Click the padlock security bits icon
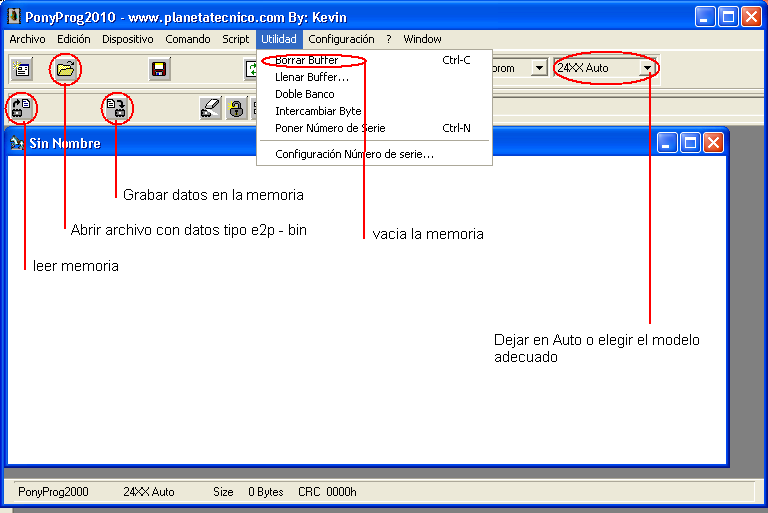The image size is (768, 513). [x=236, y=108]
